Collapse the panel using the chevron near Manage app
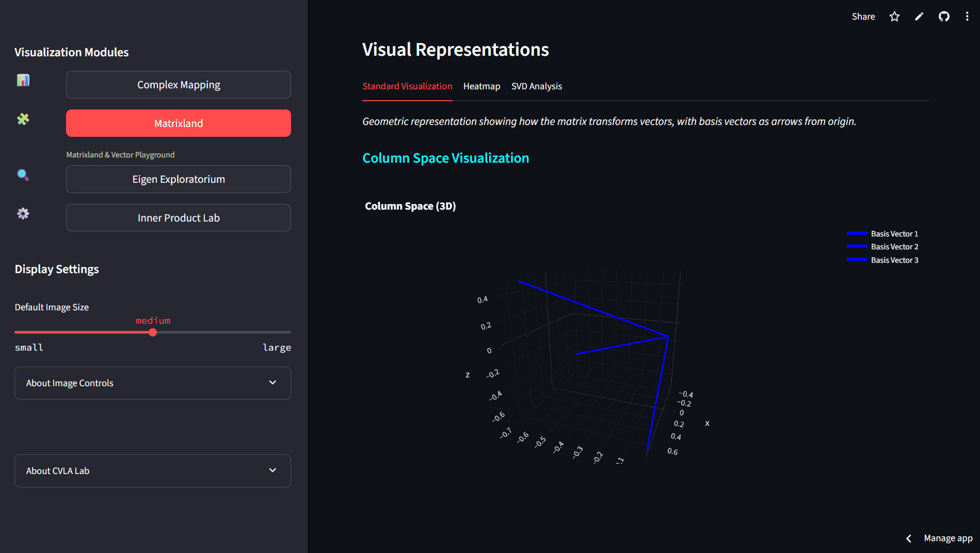This screenshot has width=980, height=553. [908, 538]
